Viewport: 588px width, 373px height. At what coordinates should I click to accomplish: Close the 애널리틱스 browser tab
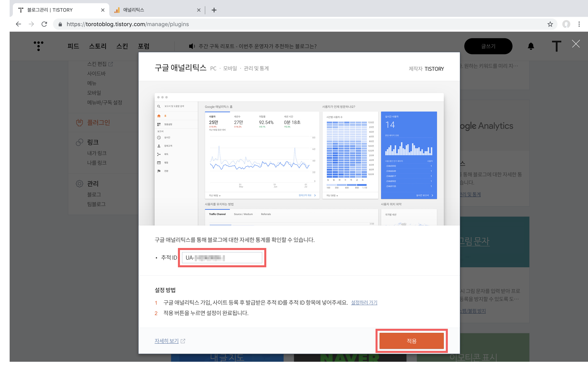199,10
